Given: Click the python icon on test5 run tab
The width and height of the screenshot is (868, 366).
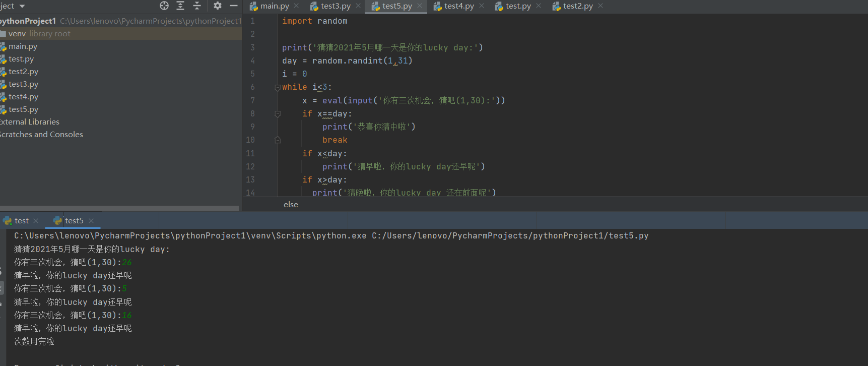Looking at the screenshot, I should pos(57,220).
